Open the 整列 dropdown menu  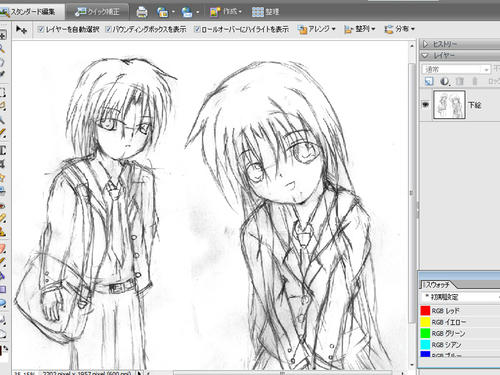tap(360, 29)
